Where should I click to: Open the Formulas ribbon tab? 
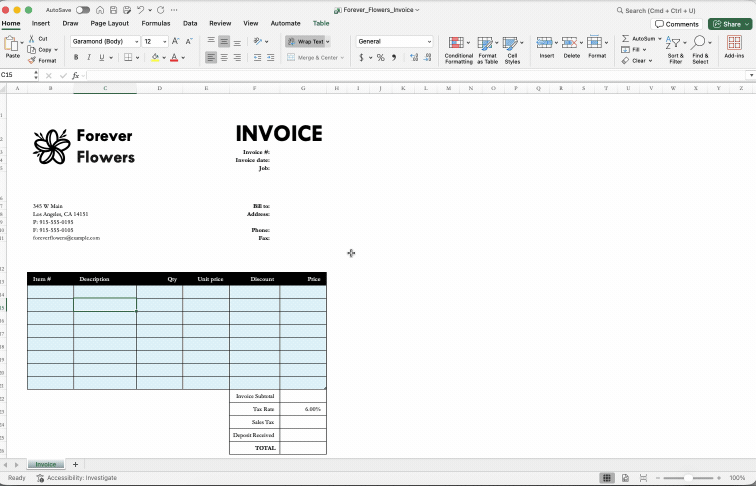click(156, 23)
